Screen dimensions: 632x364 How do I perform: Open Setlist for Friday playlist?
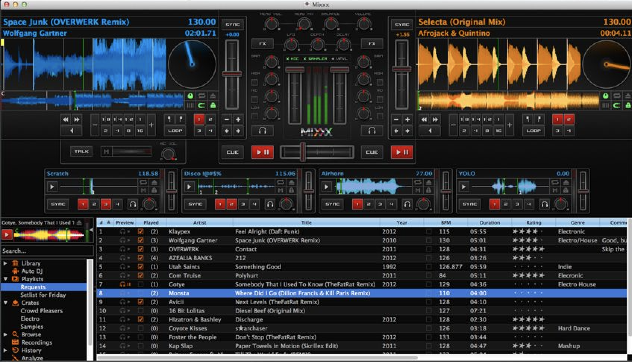[x=43, y=295]
